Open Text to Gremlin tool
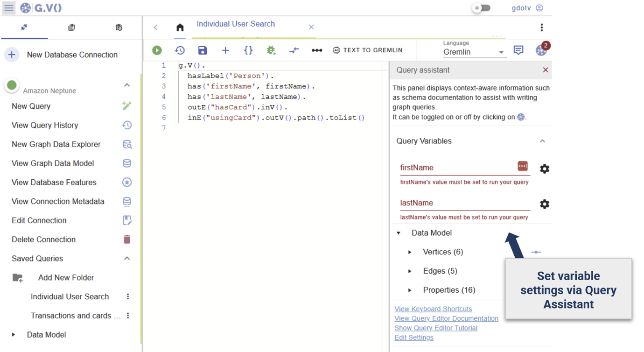The height and width of the screenshot is (352, 644). point(368,50)
